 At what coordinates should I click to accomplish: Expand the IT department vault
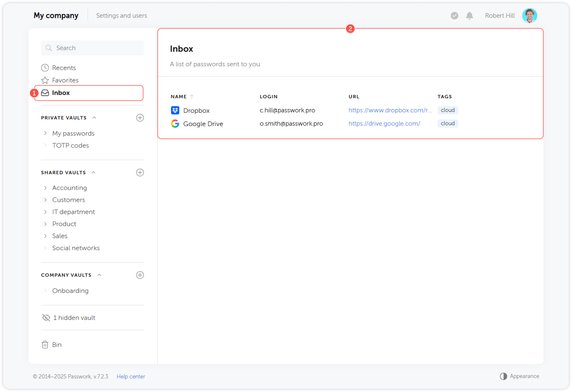pyautogui.click(x=45, y=212)
